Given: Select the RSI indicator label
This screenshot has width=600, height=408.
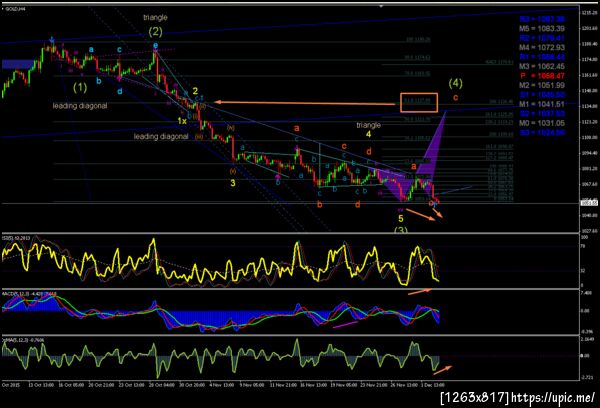Looking at the screenshot, I should point(15,238).
